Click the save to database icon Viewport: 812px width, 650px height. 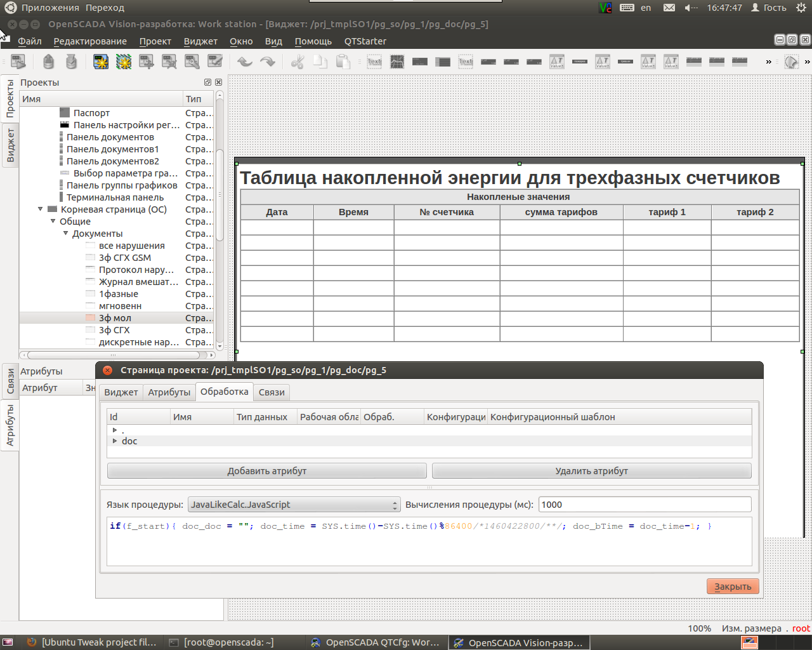point(72,62)
